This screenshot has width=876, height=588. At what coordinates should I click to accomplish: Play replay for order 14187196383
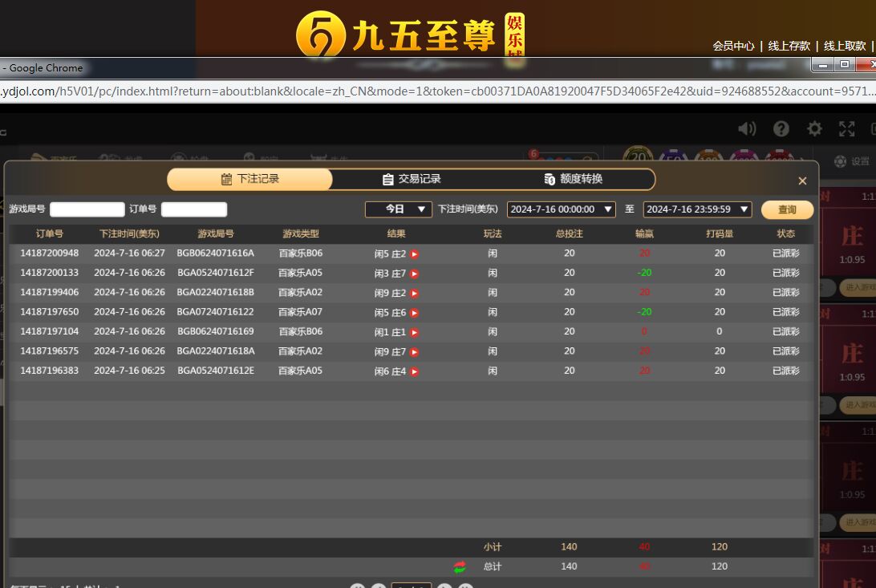pos(415,371)
